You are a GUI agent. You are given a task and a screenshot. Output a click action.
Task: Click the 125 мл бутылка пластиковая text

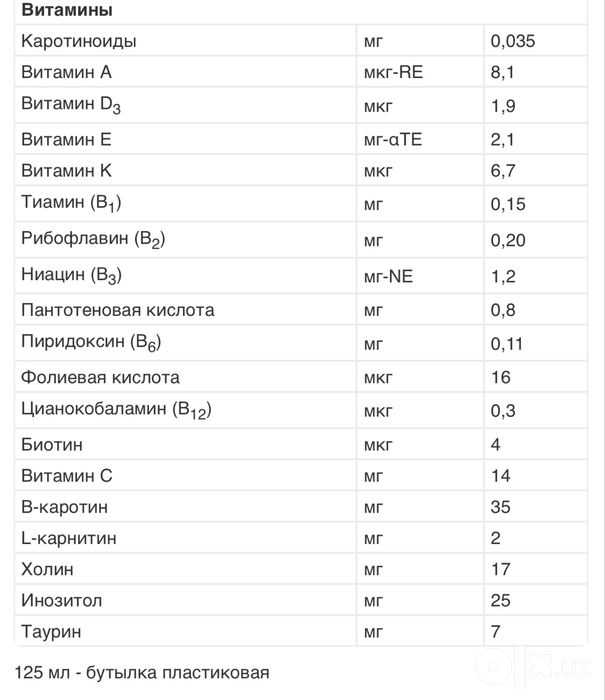pos(142,673)
